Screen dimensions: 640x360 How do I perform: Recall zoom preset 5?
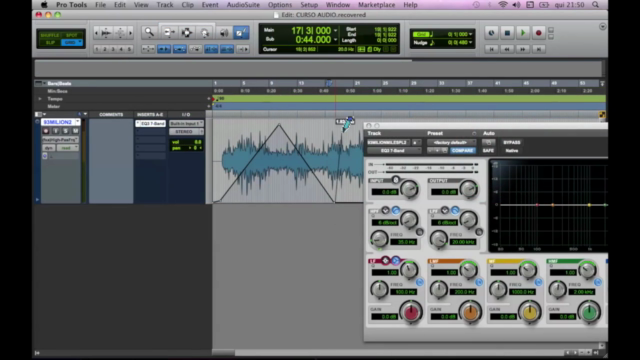[129, 49]
